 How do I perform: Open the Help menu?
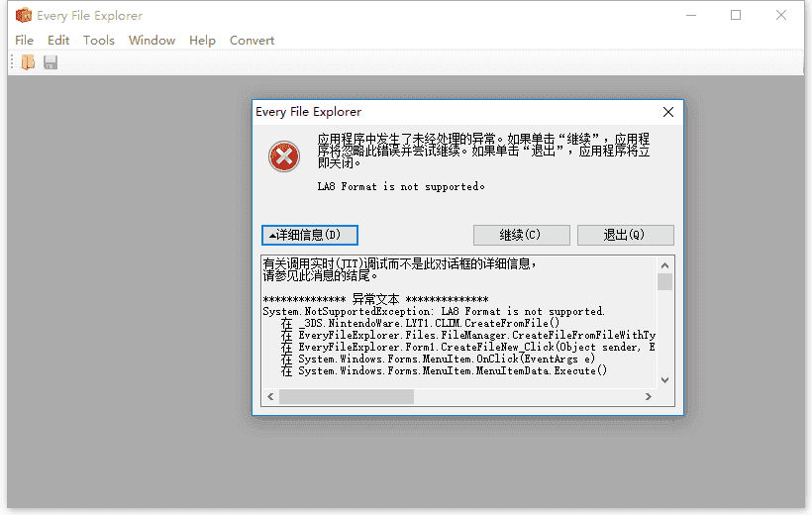(x=202, y=41)
